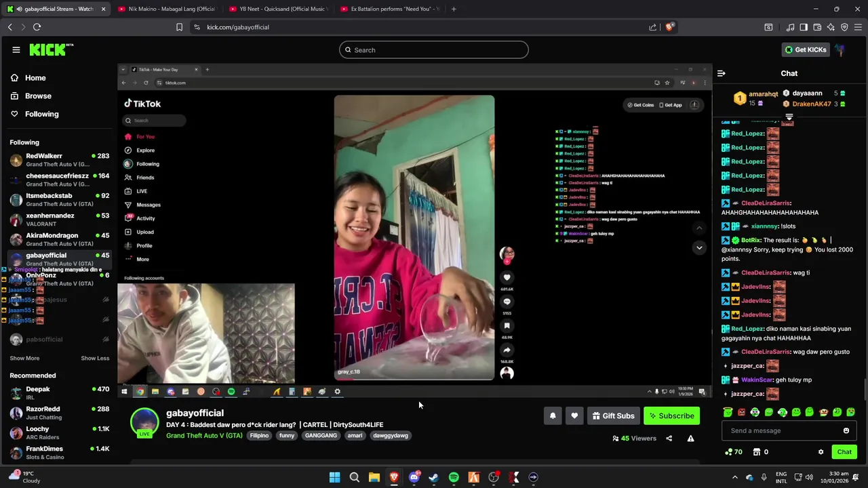
Task: Open Discord from the Windows taskbar
Action: [414, 477]
